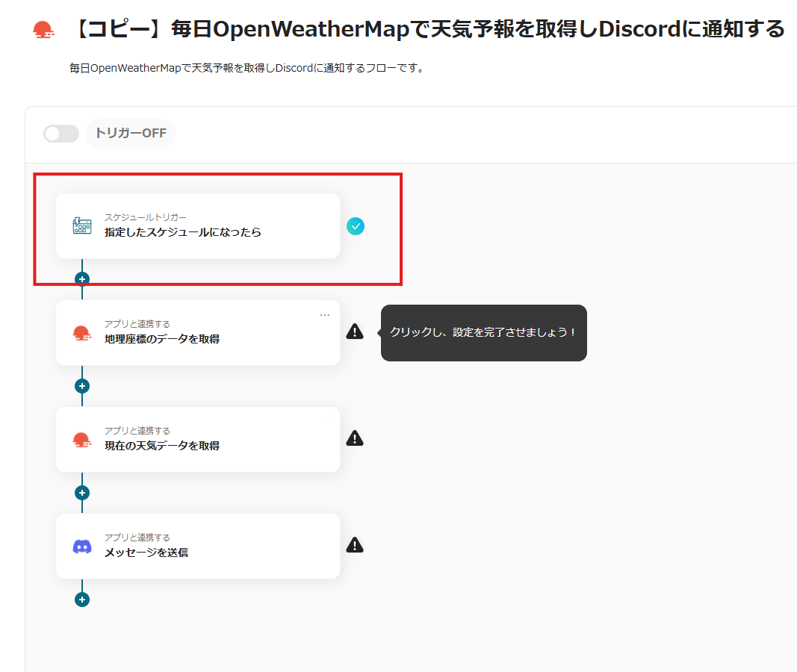797x672 pixels.
Task: Open the 指定したスケジュールになったら trigger card
Action: tap(198, 226)
